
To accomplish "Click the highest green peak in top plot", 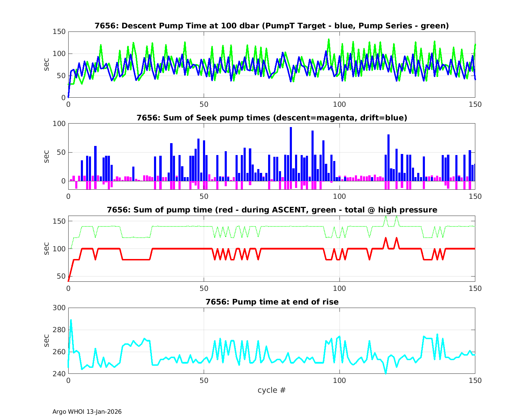I will 329,40.
